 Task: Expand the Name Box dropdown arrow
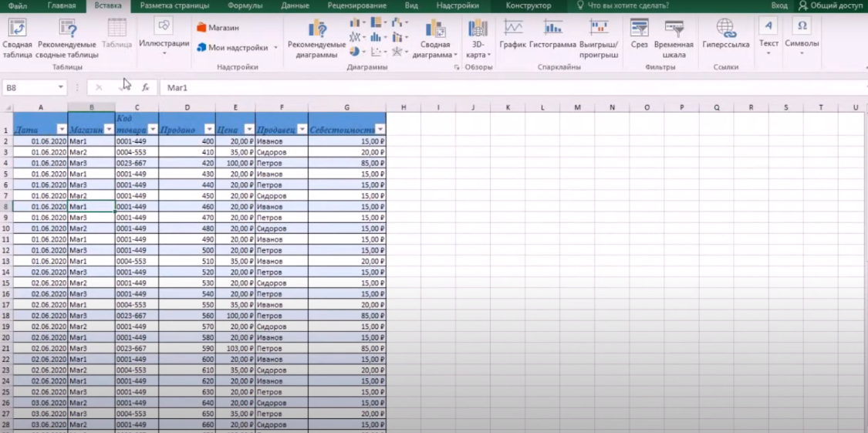pyautogui.click(x=61, y=88)
